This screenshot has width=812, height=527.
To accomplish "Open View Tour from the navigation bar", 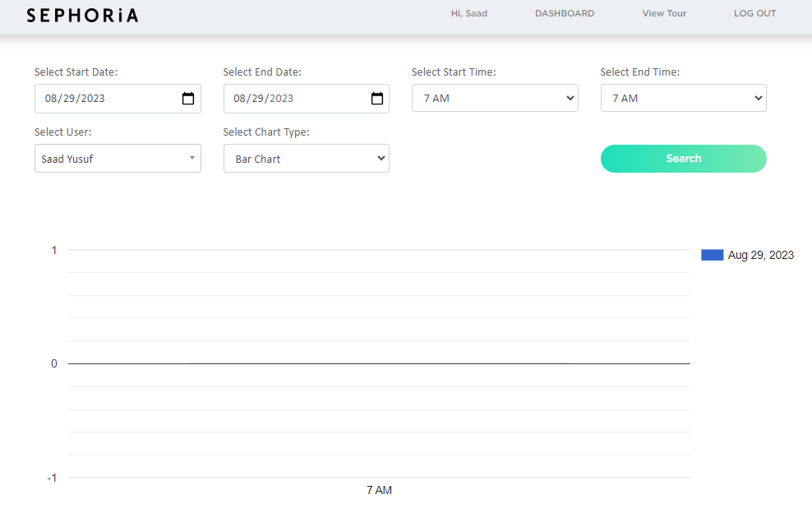I will click(664, 13).
